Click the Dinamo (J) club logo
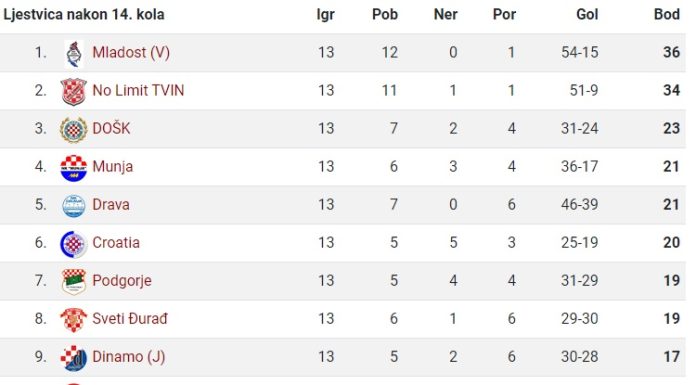The image size is (696, 385). (73, 358)
